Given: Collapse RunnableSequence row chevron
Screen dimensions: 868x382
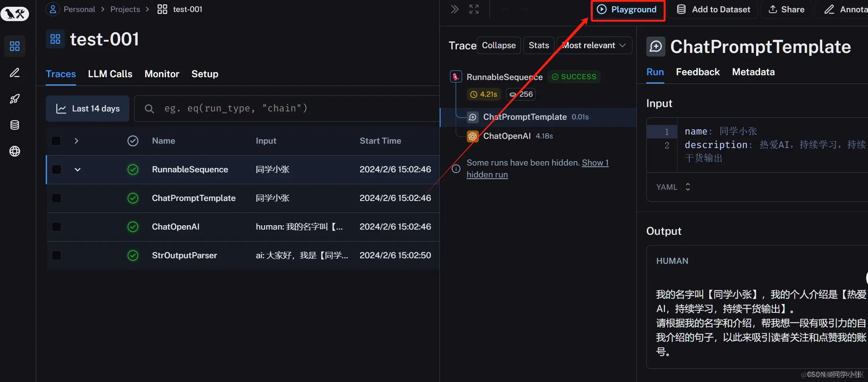Looking at the screenshot, I should click(x=78, y=170).
